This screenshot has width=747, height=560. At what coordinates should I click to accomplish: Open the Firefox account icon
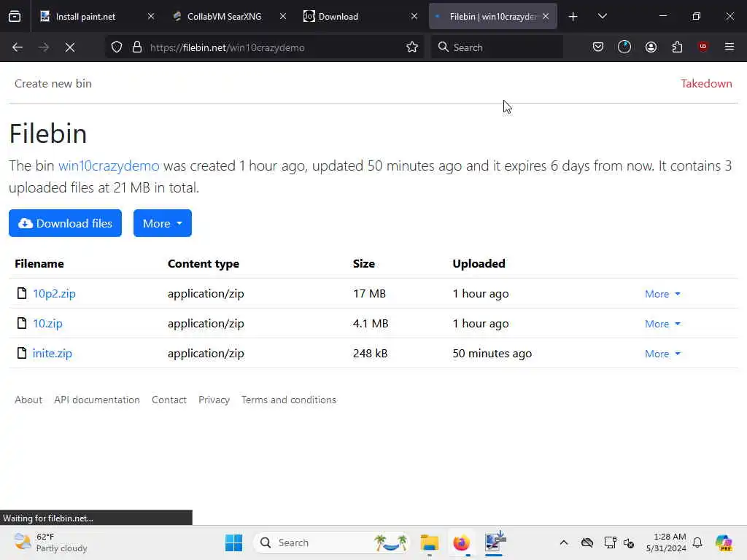(651, 47)
